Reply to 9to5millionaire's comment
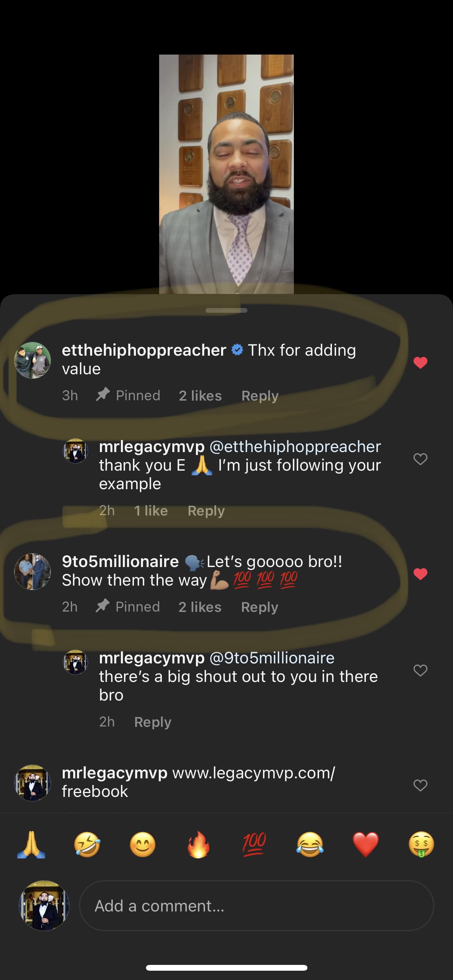The height and width of the screenshot is (980, 453). pos(259,607)
